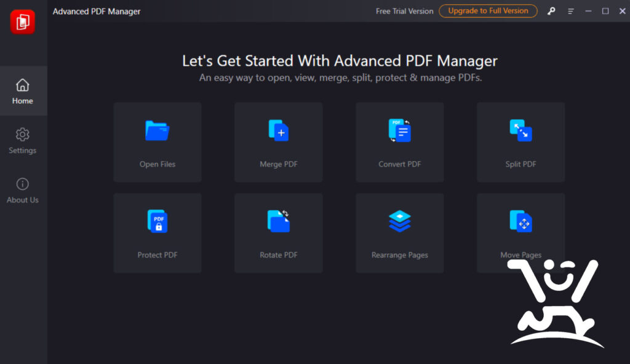630x364 pixels.
Task: Go to Home in sidebar
Action: click(23, 91)
